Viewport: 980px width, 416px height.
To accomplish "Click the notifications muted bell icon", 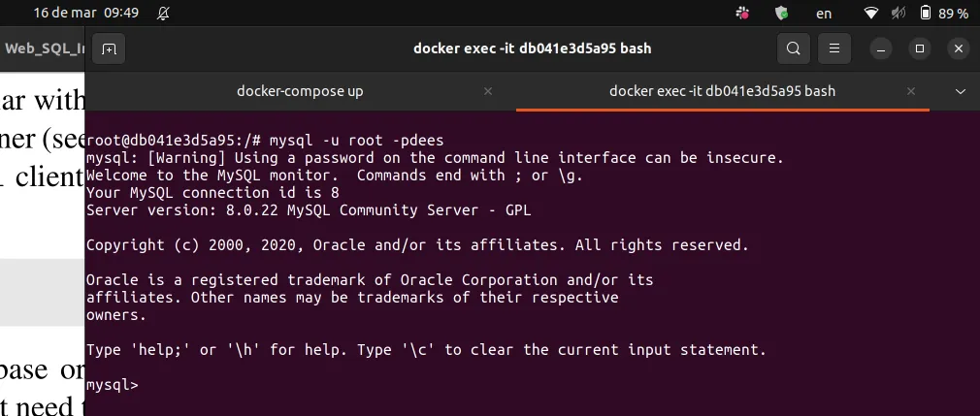I will [x=162, y=14].
